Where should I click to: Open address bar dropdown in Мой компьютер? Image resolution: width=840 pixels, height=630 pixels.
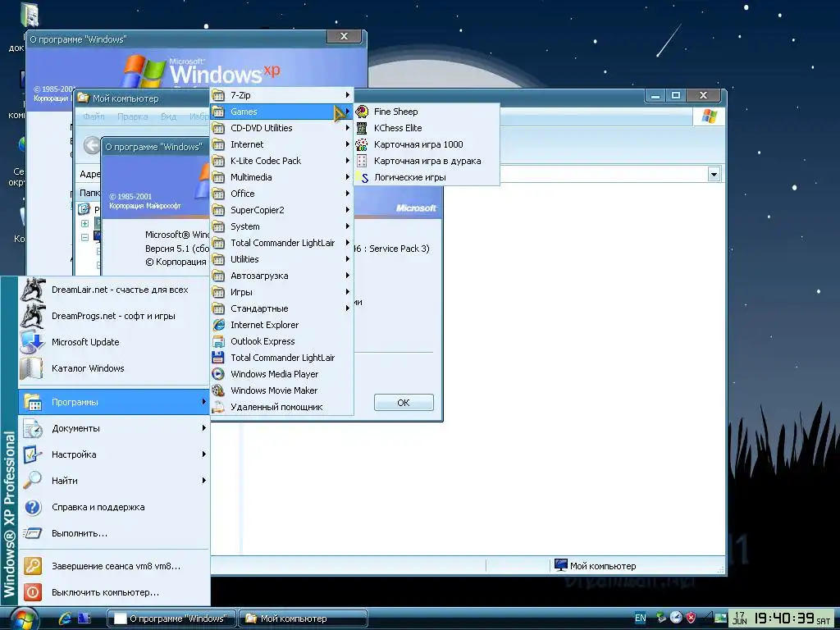714,174
